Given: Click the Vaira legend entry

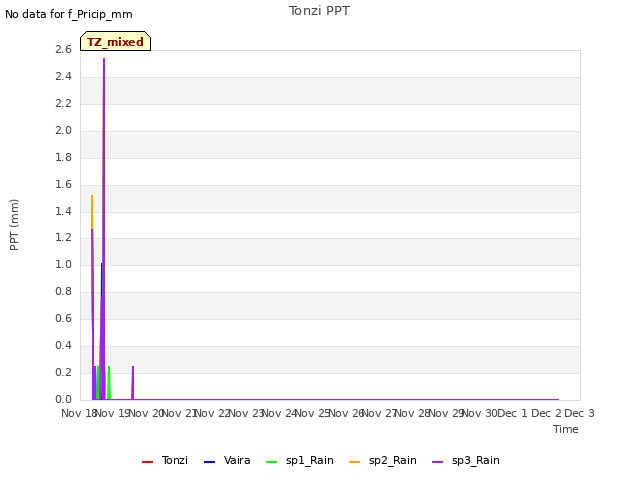Looking at the screenshot, I should pos(227,460).
